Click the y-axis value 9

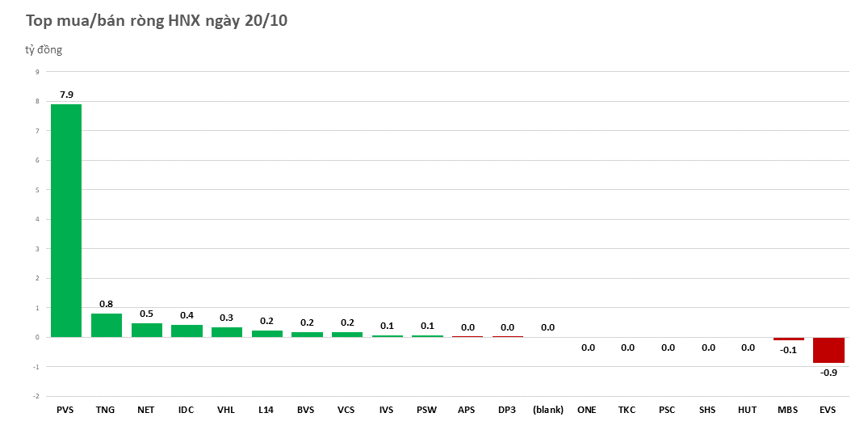[36, 72]
